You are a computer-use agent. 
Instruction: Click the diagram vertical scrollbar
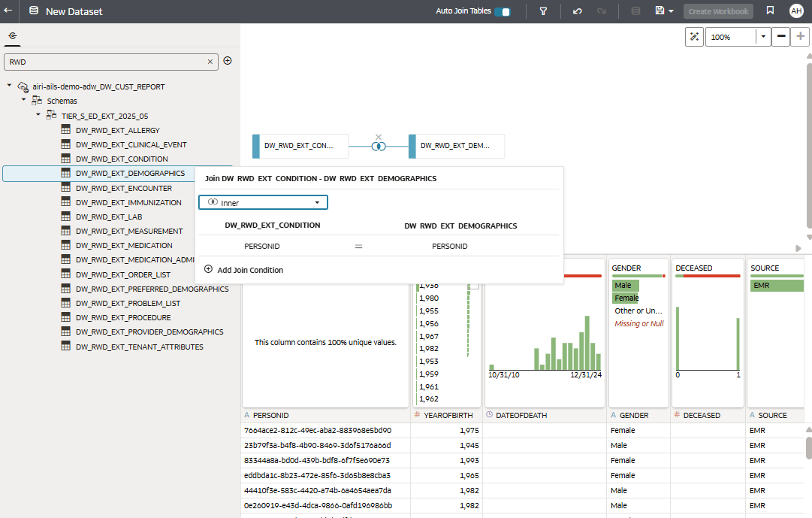tap(809, 145)
